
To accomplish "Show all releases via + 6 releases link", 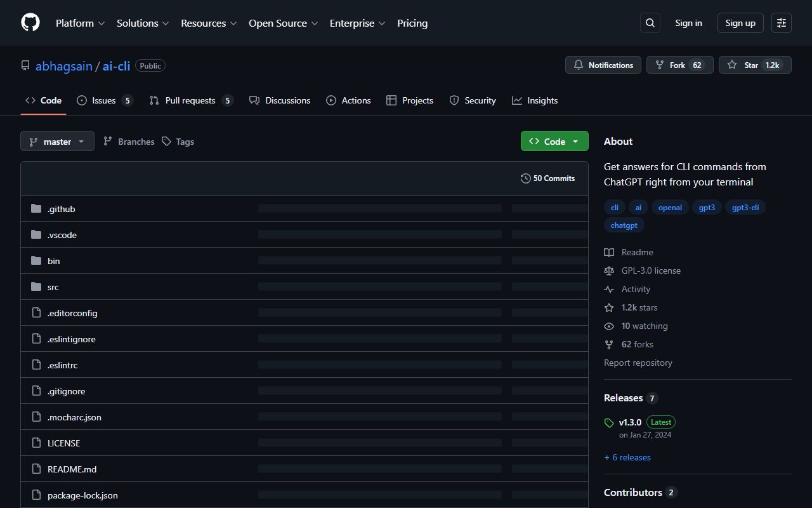I will click(627, 457).
